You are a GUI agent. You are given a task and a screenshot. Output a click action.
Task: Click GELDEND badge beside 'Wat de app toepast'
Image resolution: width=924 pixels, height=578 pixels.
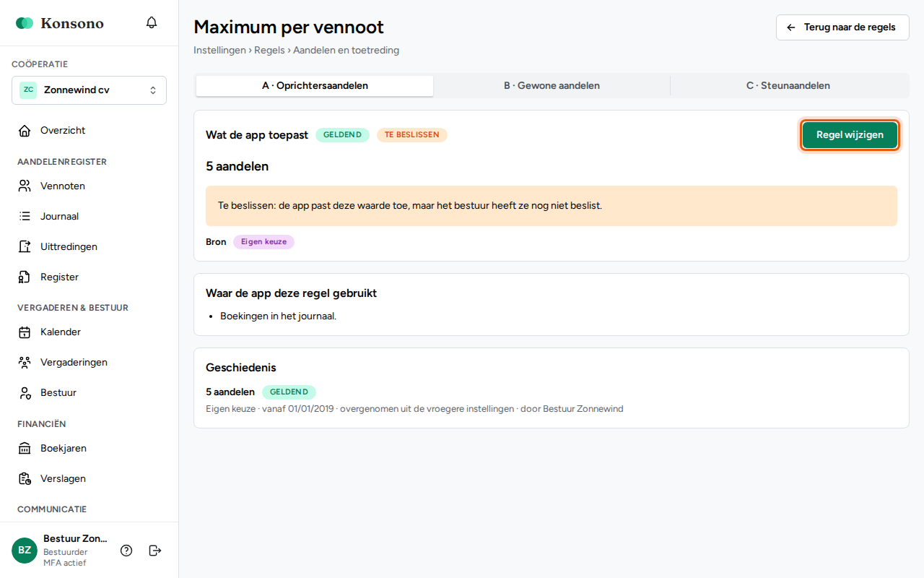point(342,135)
